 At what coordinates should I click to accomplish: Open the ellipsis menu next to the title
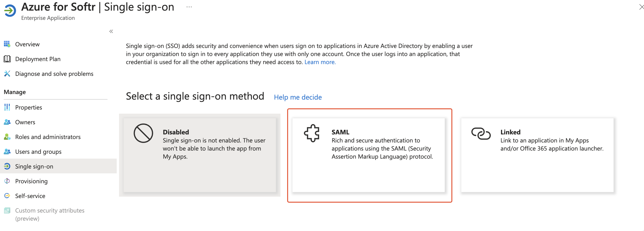point(189,7)
